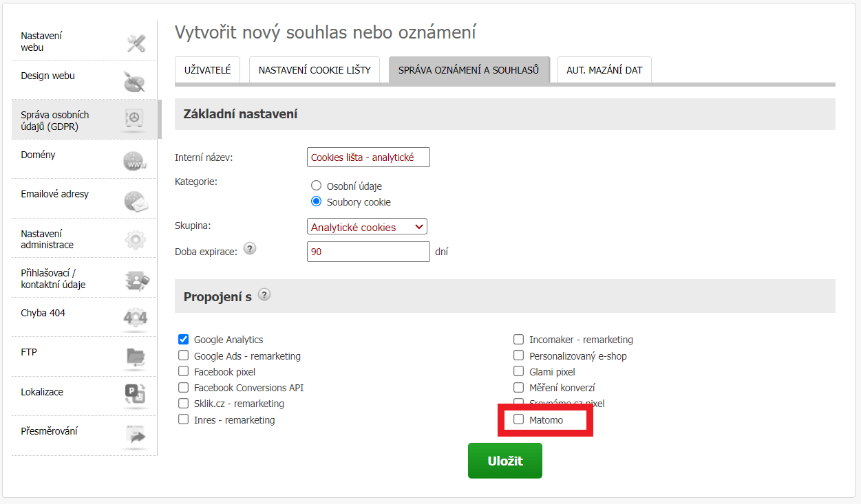Select the GDPR safe icon in sidebar
This screenshot has width=861, height=504.
click(134, 119)
